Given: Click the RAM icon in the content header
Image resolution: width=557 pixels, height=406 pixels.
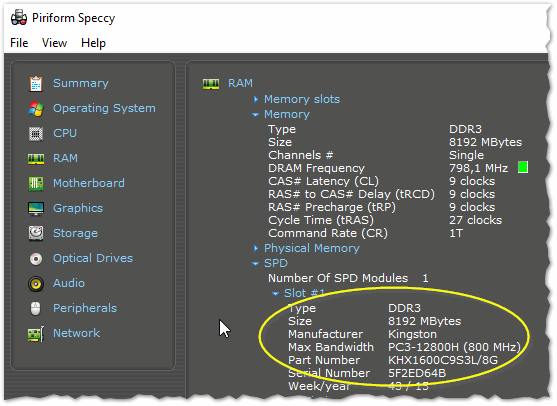Looking at the screenshot, I should click(x=211, y=84).
